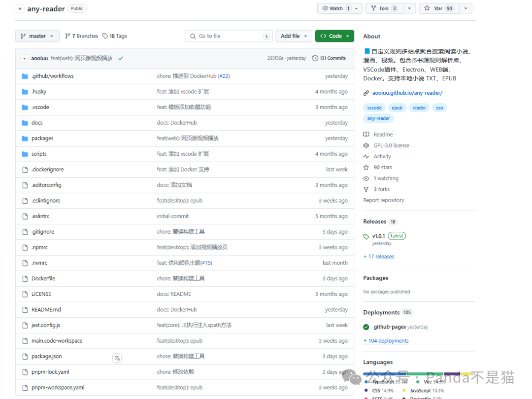This screenshot has height=399, width=532.
Task: Open the pnpm-lock.yaml file
Action: [x=50, y=372]
